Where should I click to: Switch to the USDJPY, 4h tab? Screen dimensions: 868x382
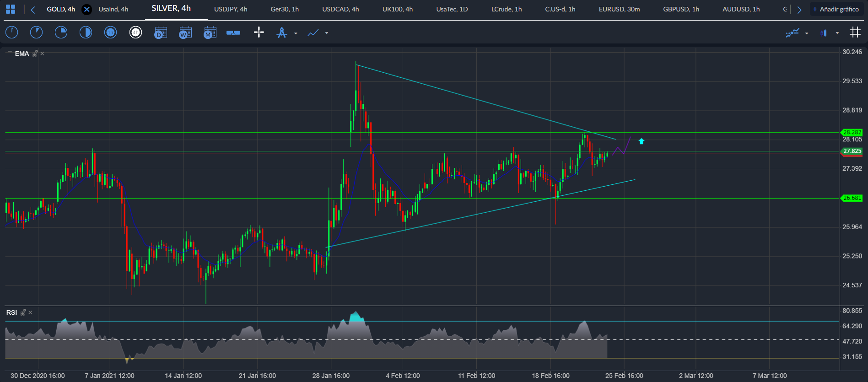pos(231,9)
